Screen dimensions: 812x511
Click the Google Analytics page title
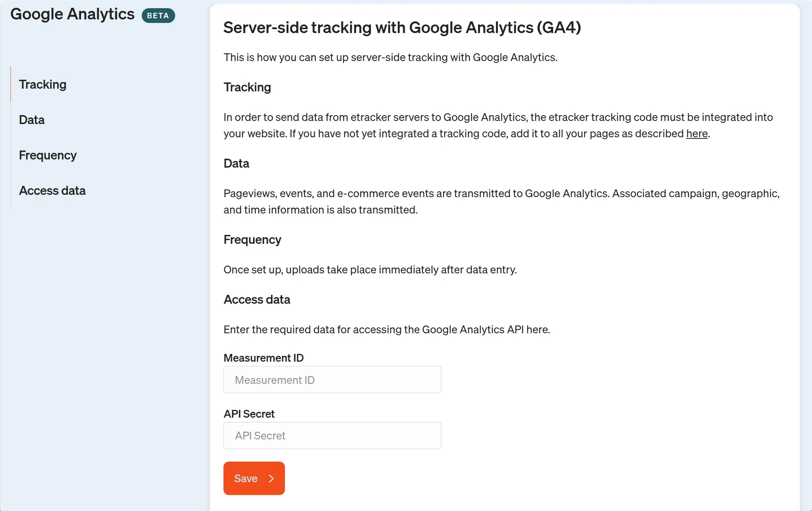[x=72, y=14]
